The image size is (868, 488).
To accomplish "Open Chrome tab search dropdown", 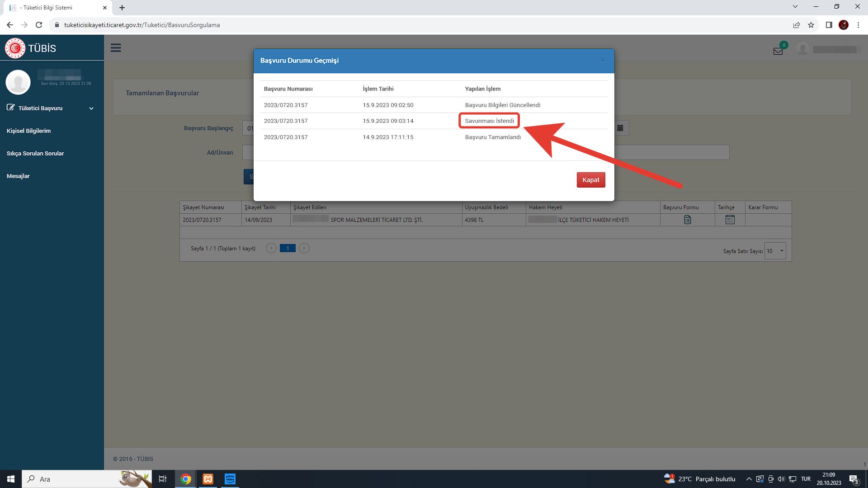I will [795, 7].
